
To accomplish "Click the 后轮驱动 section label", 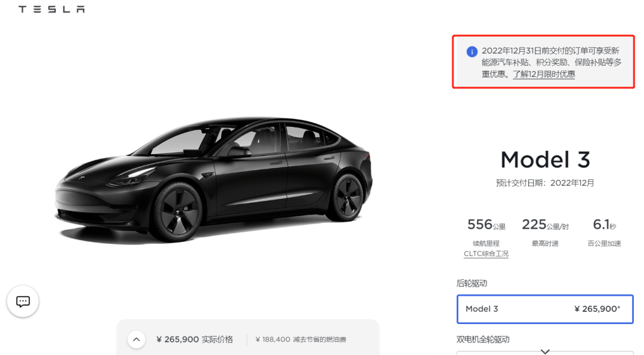I will [472, 284].
